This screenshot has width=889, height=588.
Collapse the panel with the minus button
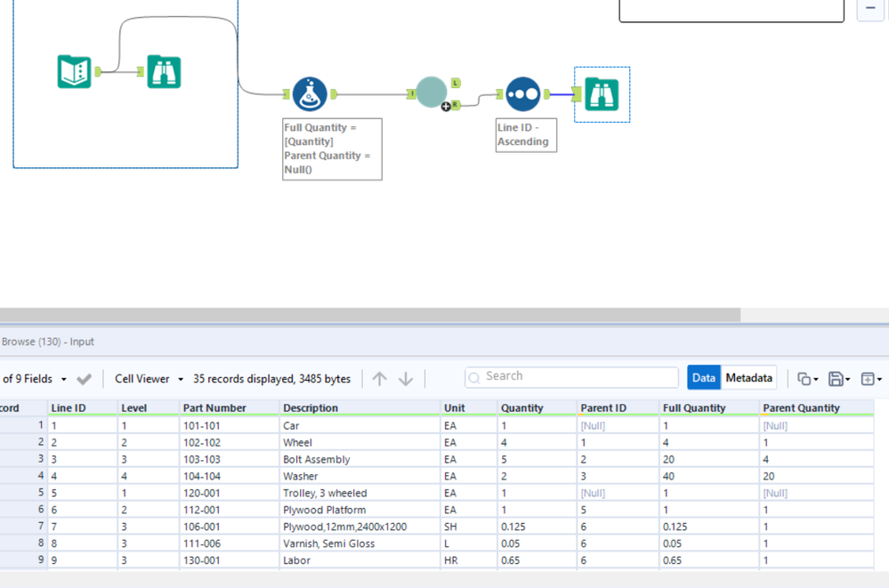pos(869,9)
